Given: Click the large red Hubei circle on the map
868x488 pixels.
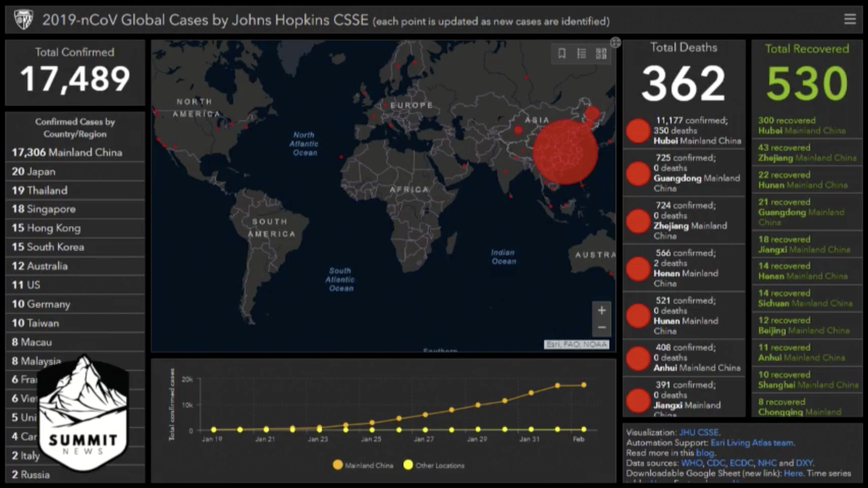Looking at the screenshot, I should (x=565, y=152).
